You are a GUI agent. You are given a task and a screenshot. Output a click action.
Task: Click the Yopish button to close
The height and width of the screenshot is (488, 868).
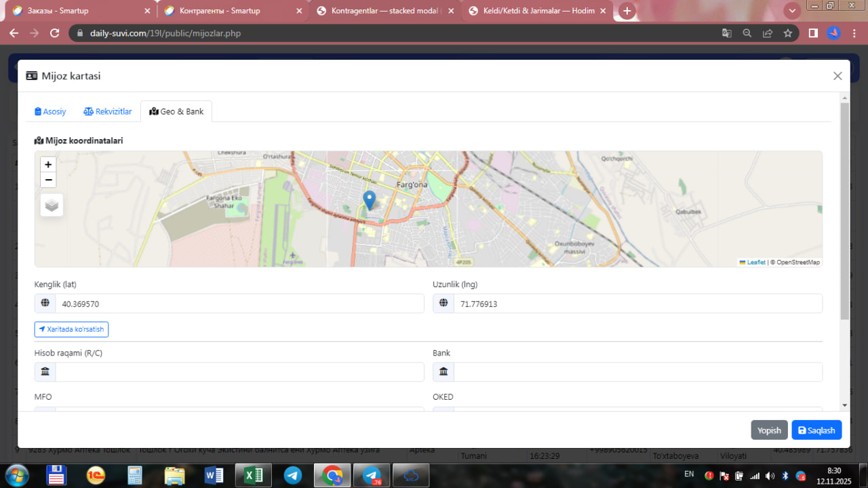pos(769,430)
